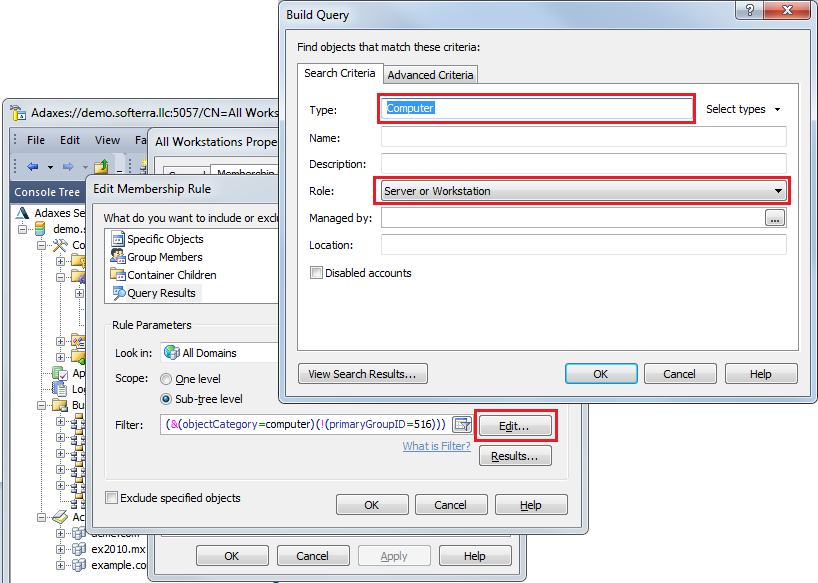The width and height of the screenshot is (818, 583).
Task: Click the Description input field
Action: (x=584, y=164)
